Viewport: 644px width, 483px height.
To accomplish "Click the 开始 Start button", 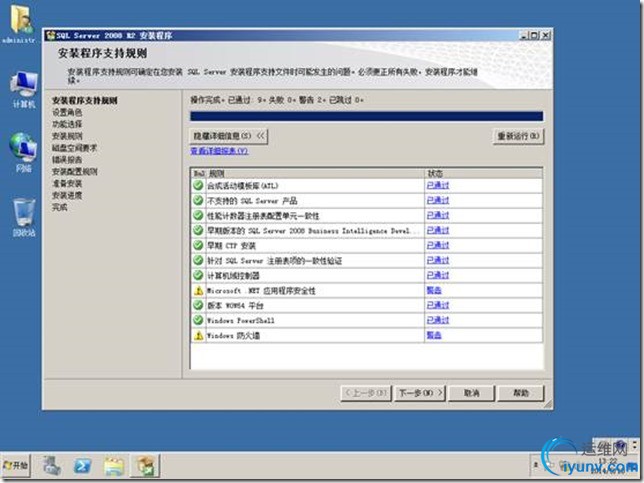I will click(x=16, y=465).
